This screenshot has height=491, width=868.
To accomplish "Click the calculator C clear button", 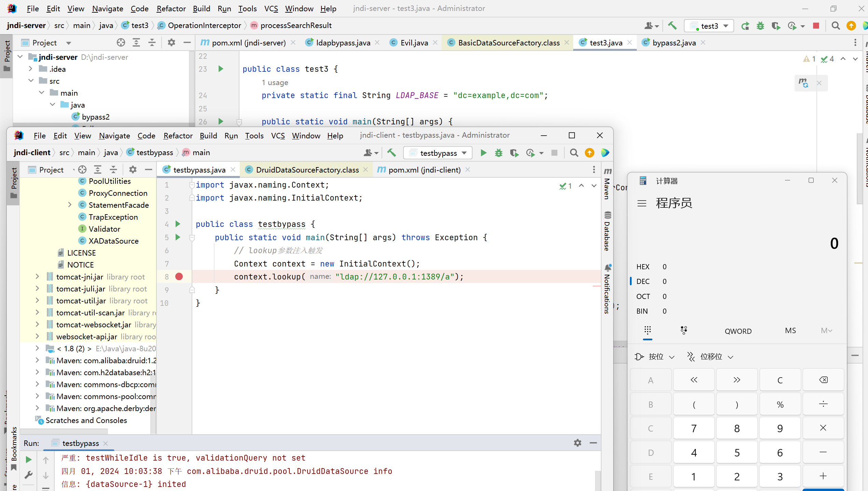I will (780, 380).
